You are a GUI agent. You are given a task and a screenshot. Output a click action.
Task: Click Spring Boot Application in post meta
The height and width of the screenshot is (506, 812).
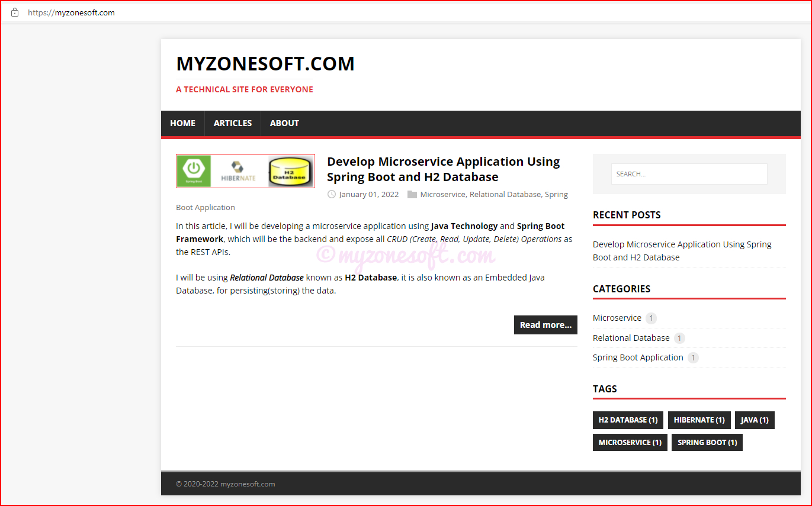point(206,207)
